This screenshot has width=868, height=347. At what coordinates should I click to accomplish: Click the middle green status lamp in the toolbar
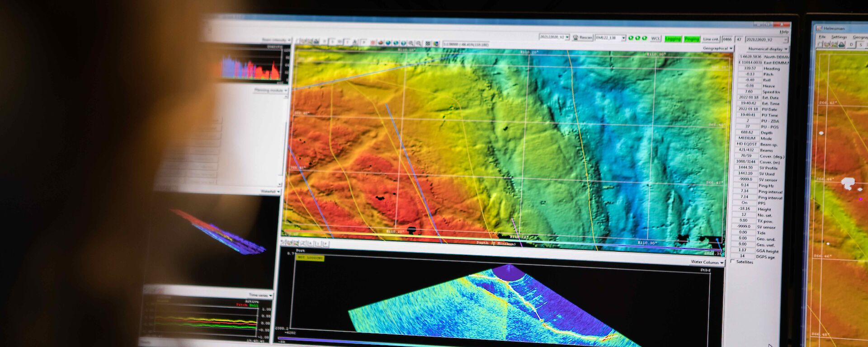[637, 38]
